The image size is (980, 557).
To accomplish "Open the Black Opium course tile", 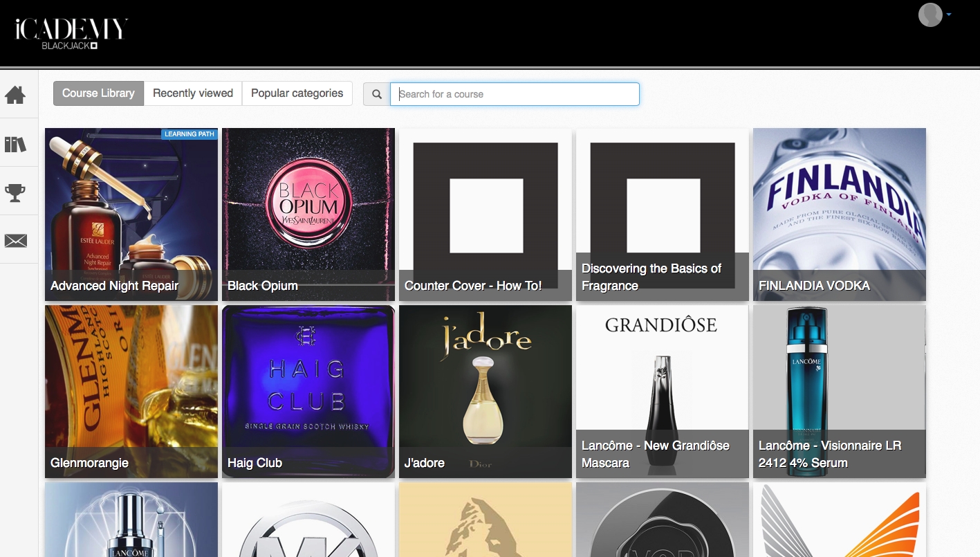I will 308,214.
